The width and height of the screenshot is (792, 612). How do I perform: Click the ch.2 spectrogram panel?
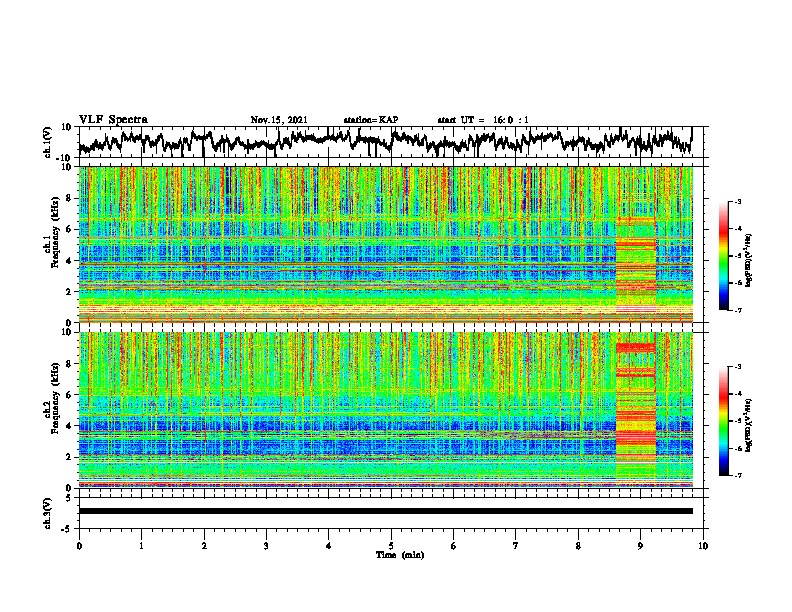click(x=386, y=410)
